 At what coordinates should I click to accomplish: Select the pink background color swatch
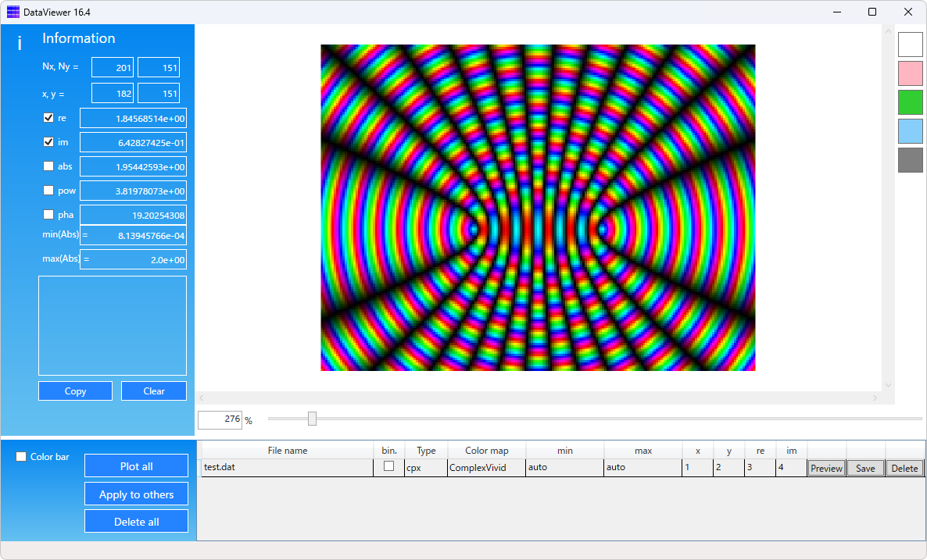click(910, 73)
